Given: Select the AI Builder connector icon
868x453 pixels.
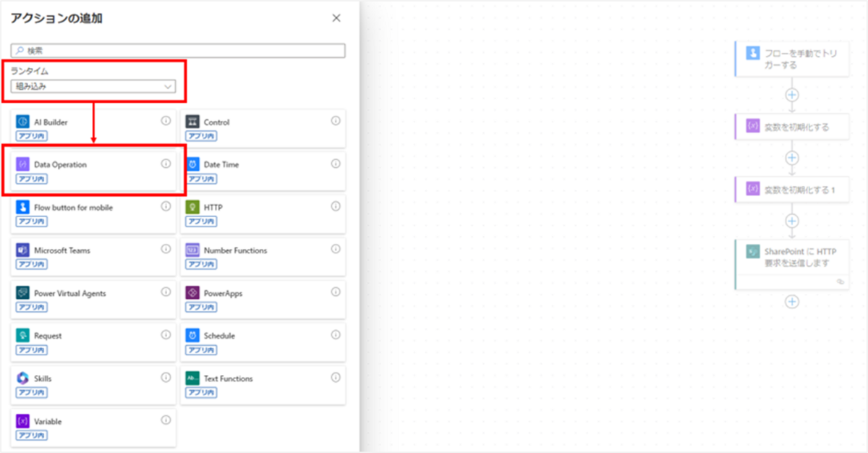Looking at the screenshot, I should coord(22,122).
